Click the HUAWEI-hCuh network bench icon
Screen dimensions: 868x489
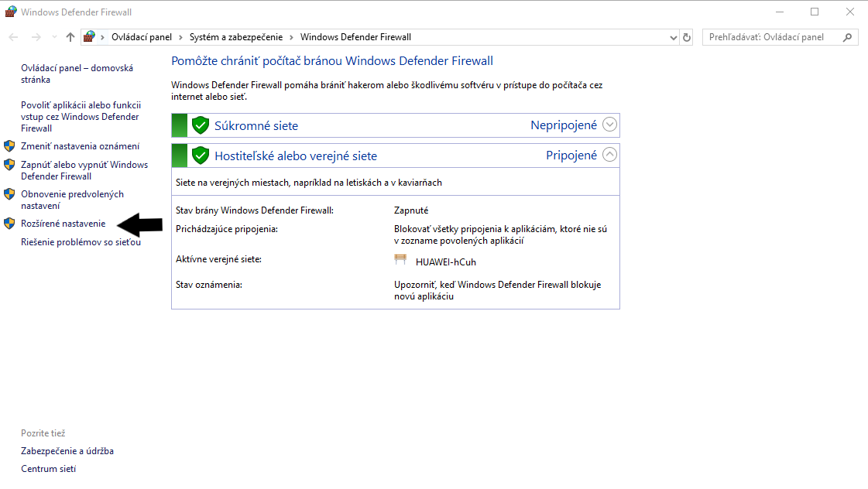coord(400,259)
